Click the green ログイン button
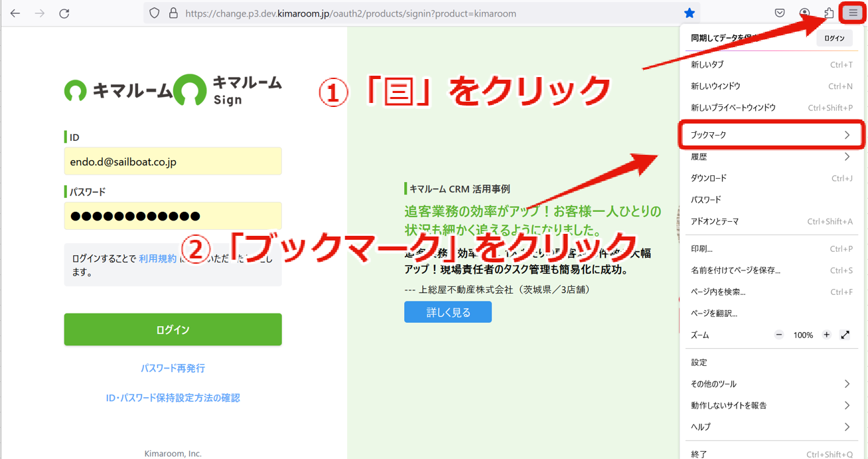Screen dimensions: 868x459 click(173, 329)
